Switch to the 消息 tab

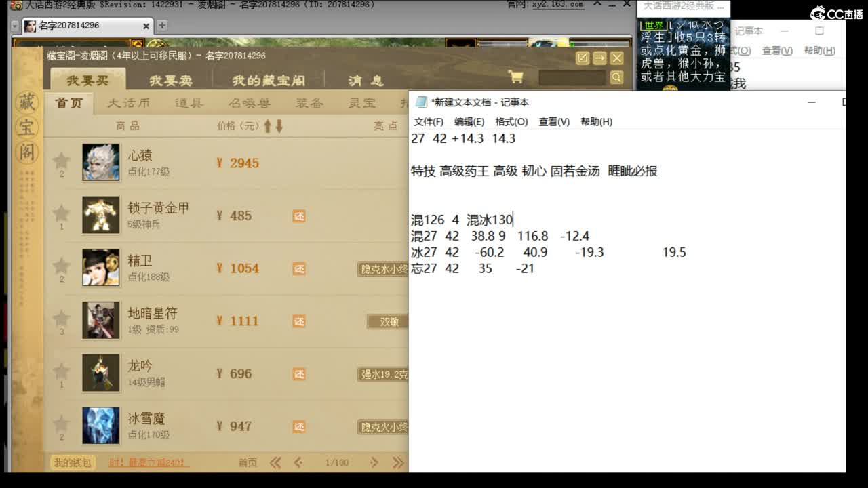coord(366,80)
